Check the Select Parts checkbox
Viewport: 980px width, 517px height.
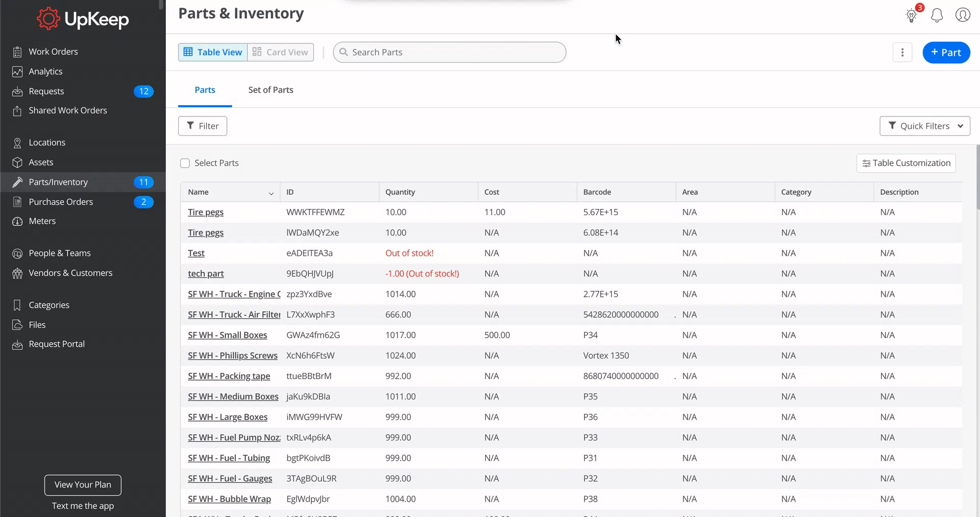pyautogui.click(x=185, y=163)
